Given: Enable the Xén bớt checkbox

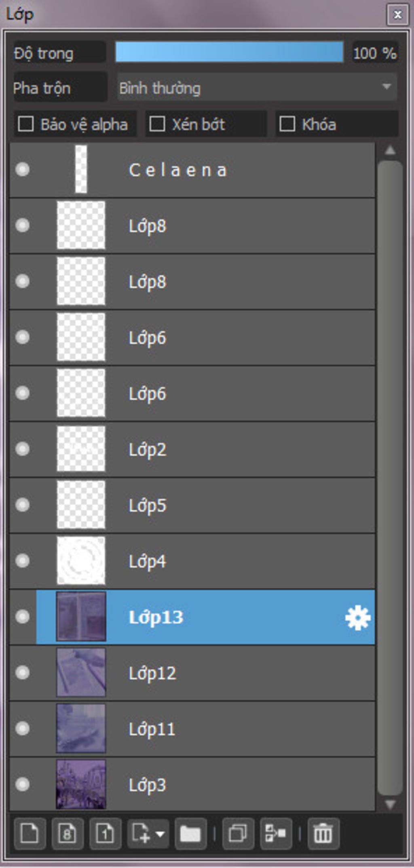Looking at the screenshot, I should (157, 124).
